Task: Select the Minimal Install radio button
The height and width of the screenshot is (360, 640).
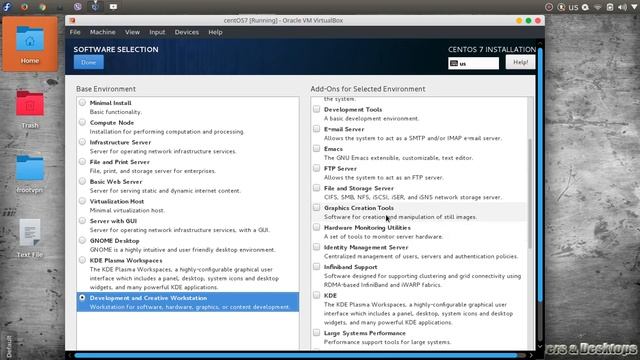Action: tap(82, 102)
